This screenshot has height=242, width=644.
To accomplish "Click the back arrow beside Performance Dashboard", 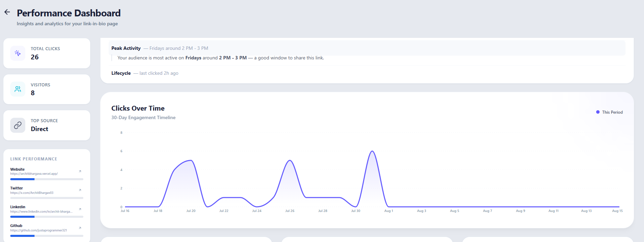I will point(7,12).
